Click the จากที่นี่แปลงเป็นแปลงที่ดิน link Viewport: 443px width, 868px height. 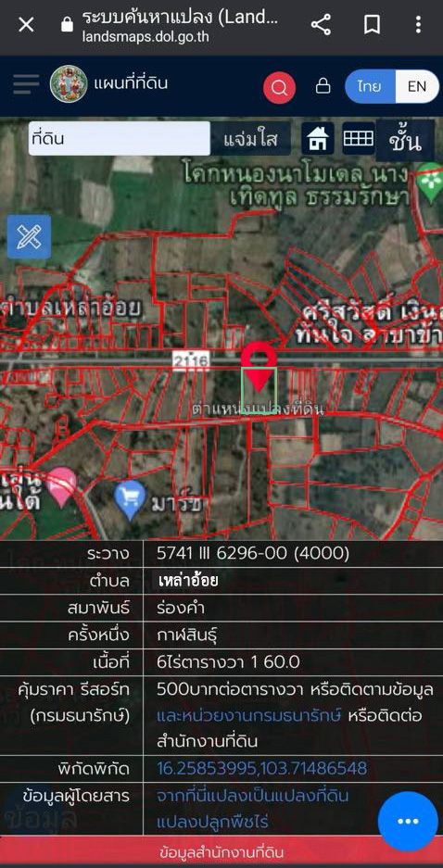point(253,796)
